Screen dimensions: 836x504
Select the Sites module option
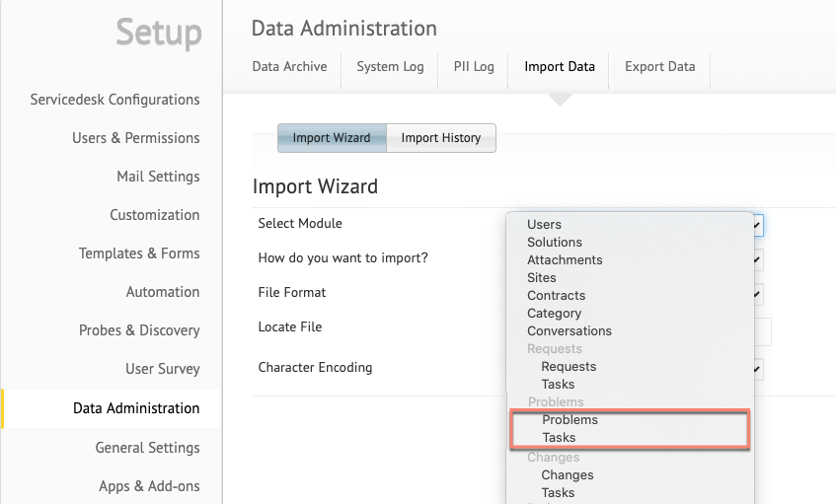[x=541, y=278]
